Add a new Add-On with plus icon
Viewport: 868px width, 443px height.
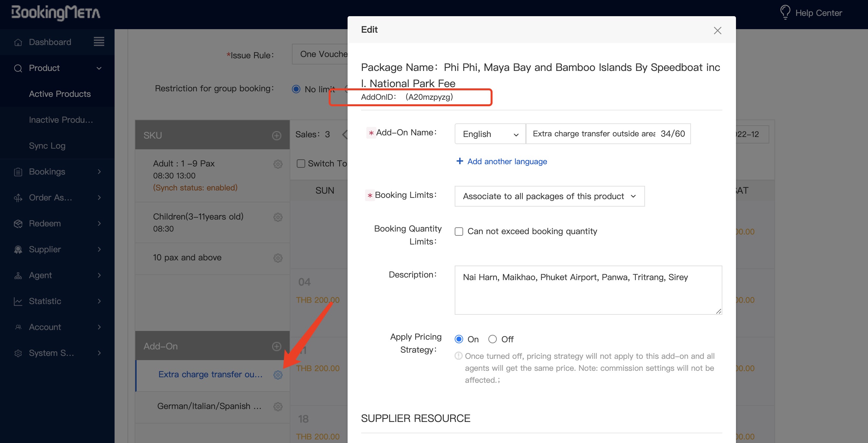(x=276, y=346)
